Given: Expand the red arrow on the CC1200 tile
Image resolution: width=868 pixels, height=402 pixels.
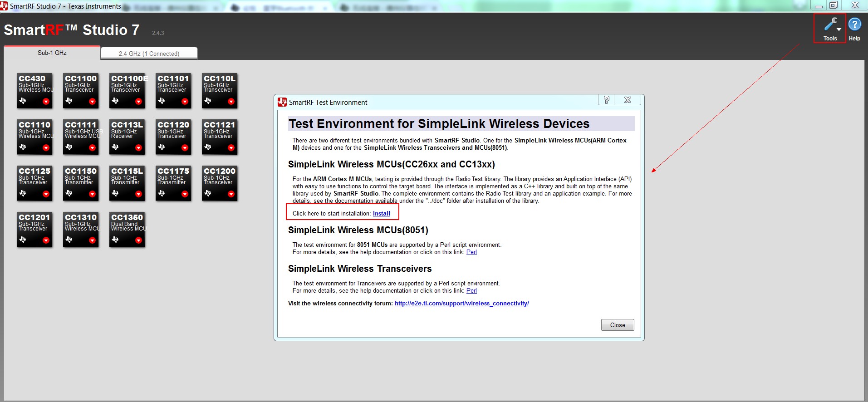Looking at the screenshot, I should (231, 194).
